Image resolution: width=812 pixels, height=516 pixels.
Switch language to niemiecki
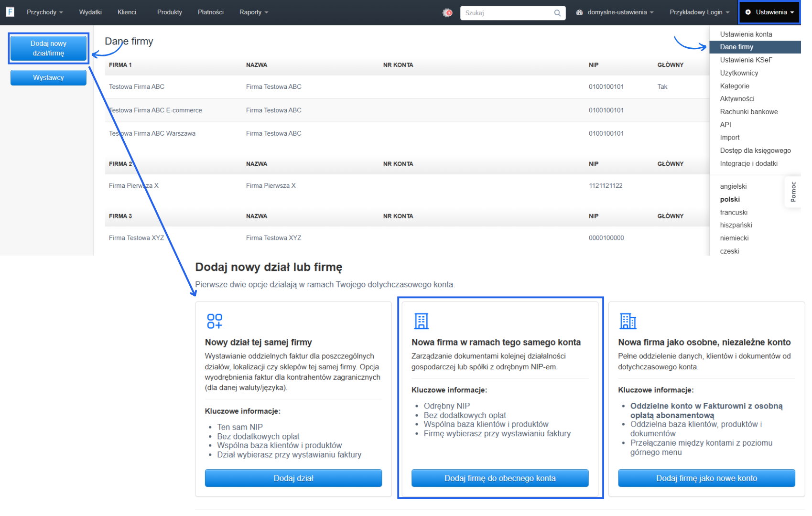point(734,238)
